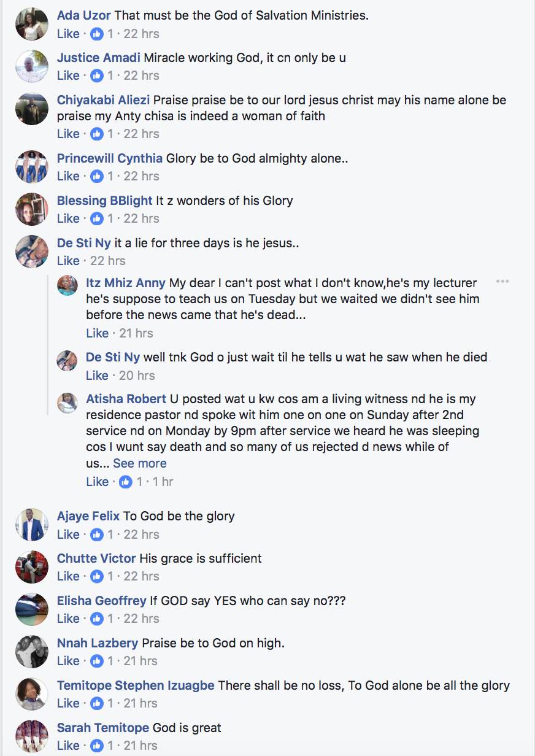Click the like reaction icon under Chutte Victor's comment

click(97, 577)
